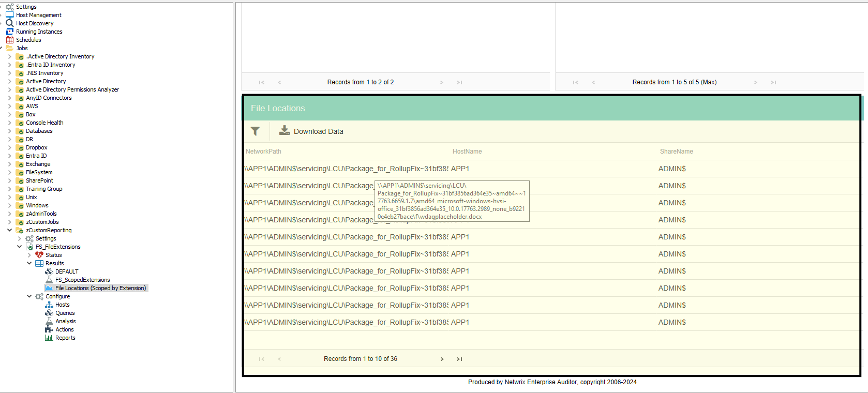The width and height of the screenshot is (868, 393).
Task: Expand the FileSystem job group
Action: 9,172
